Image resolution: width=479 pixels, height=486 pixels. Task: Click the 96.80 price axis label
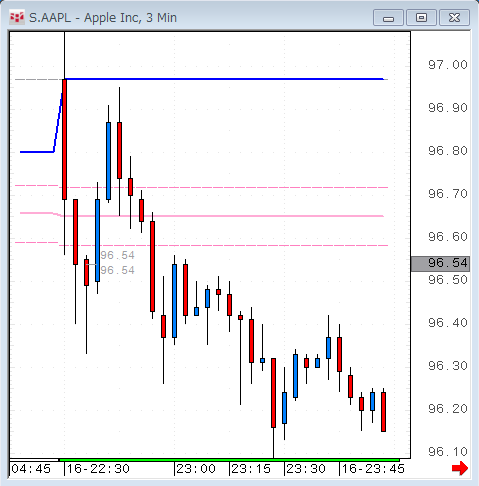click(448, 151)
